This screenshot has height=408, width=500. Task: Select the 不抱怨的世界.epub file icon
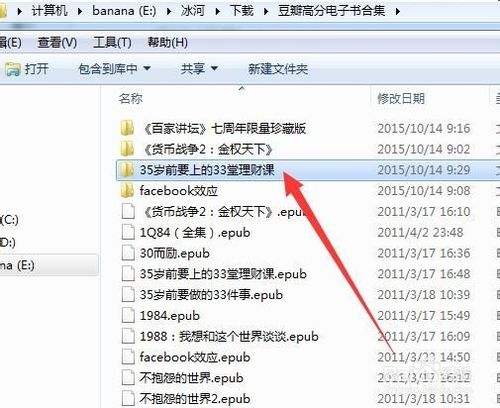pyautogui.click(x=128, y=378)
